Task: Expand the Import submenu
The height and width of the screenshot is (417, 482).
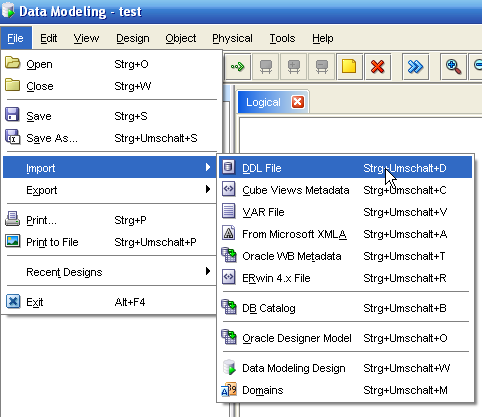Action: pos(110,168)
